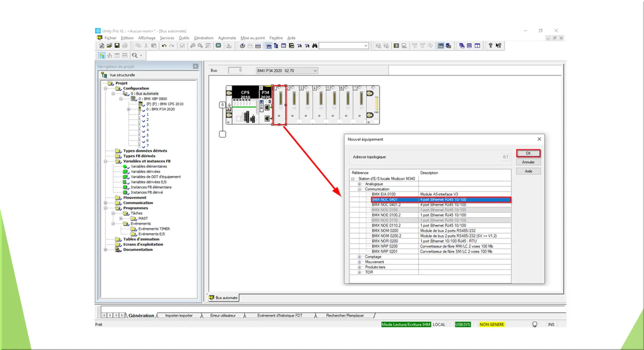Select empty rack slot 3
644x350 pixels.
(306, 105)
